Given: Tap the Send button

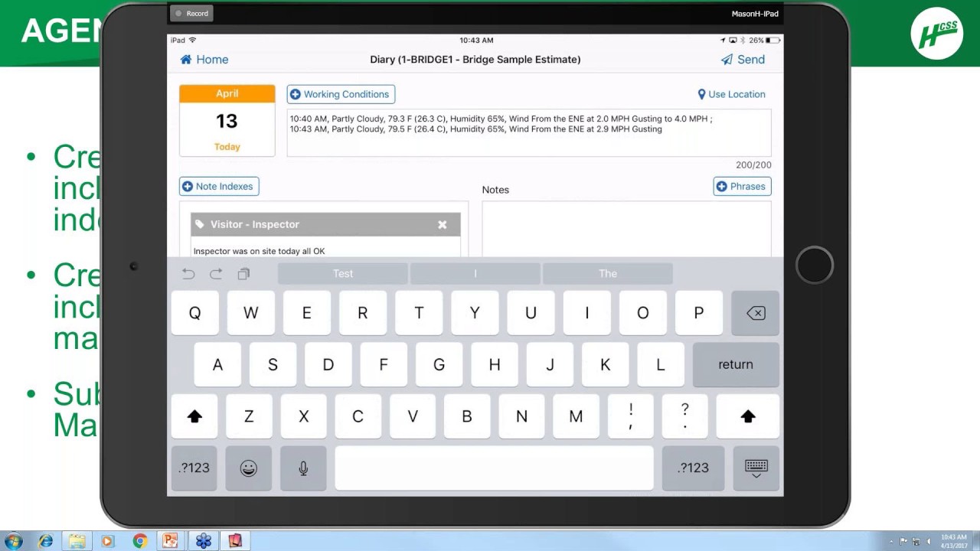Looking at the screenshot, I should click(743, 60).
